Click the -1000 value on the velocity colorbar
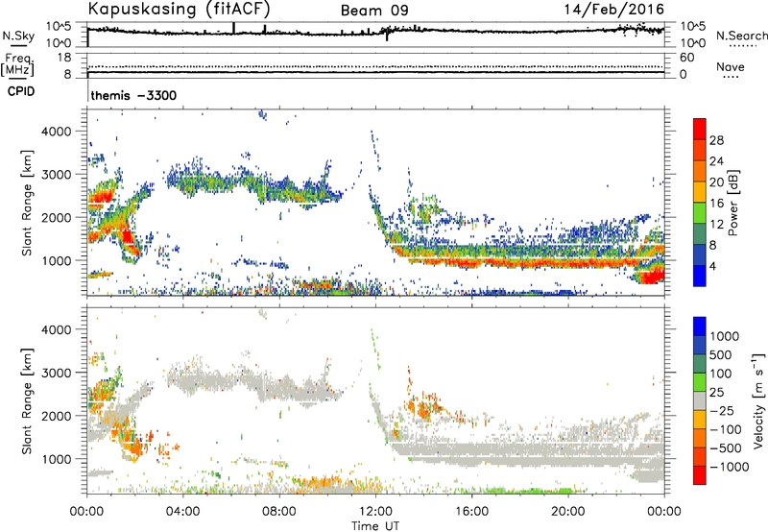This screenshot has height=532, width=768. pyautogui.click(x=729, y=467)
